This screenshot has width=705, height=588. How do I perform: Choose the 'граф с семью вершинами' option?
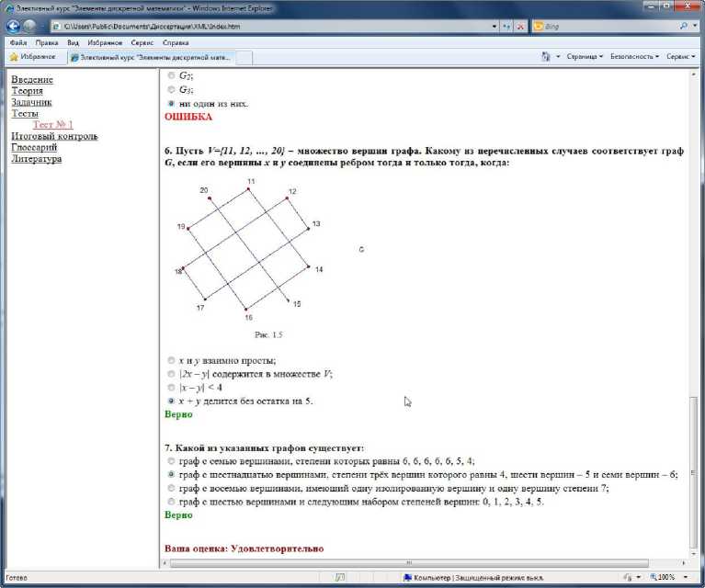pyautogui.click(x=171, y=461)
